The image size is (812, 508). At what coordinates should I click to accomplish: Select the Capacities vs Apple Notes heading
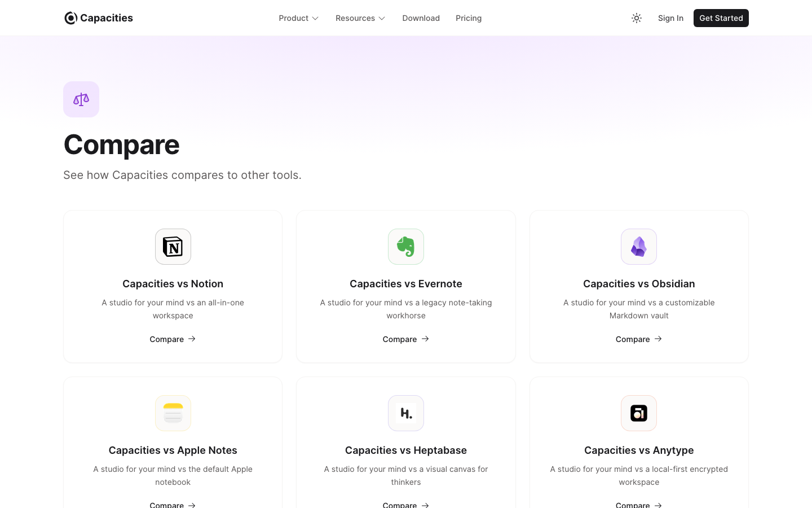[173, 450]
